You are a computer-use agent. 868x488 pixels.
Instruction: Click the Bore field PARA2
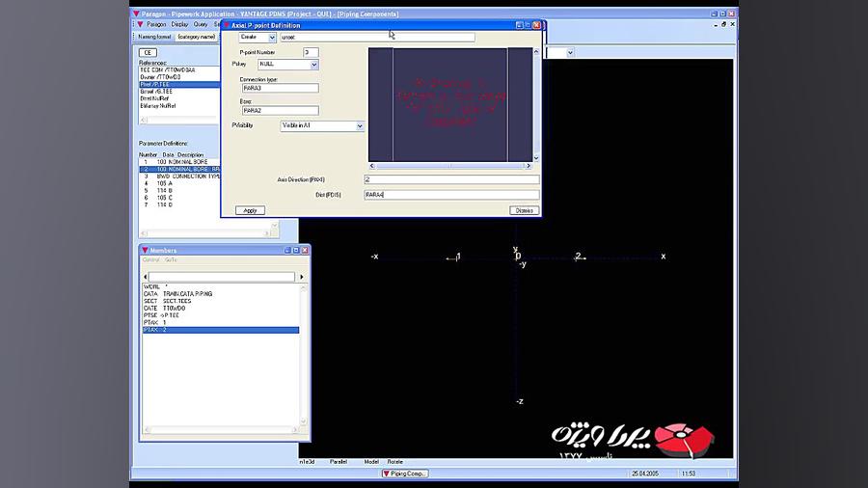280,110
